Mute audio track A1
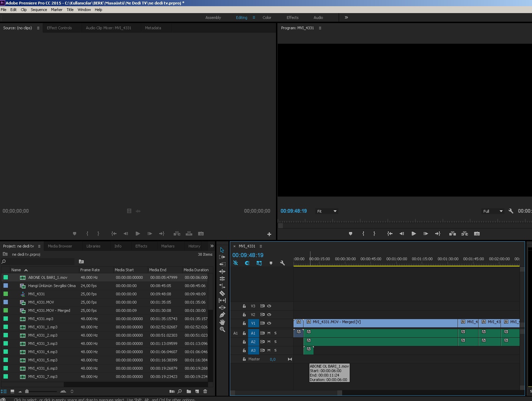 (x=269, y=333)
